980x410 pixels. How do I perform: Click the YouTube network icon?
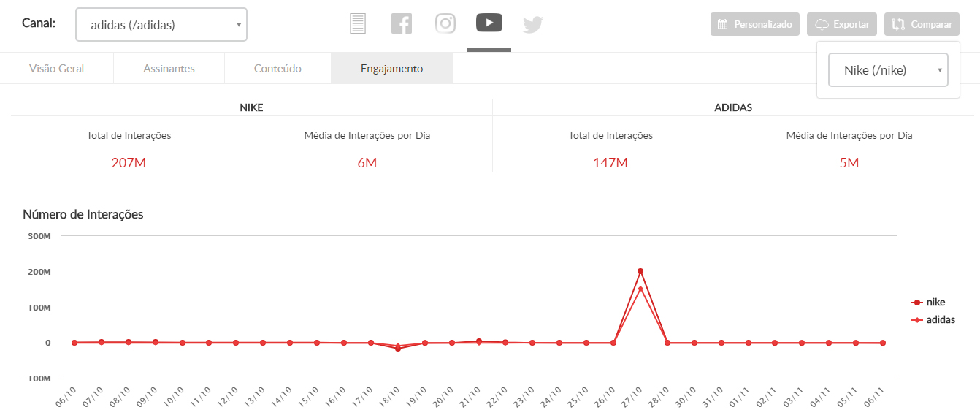pos(489,23)
